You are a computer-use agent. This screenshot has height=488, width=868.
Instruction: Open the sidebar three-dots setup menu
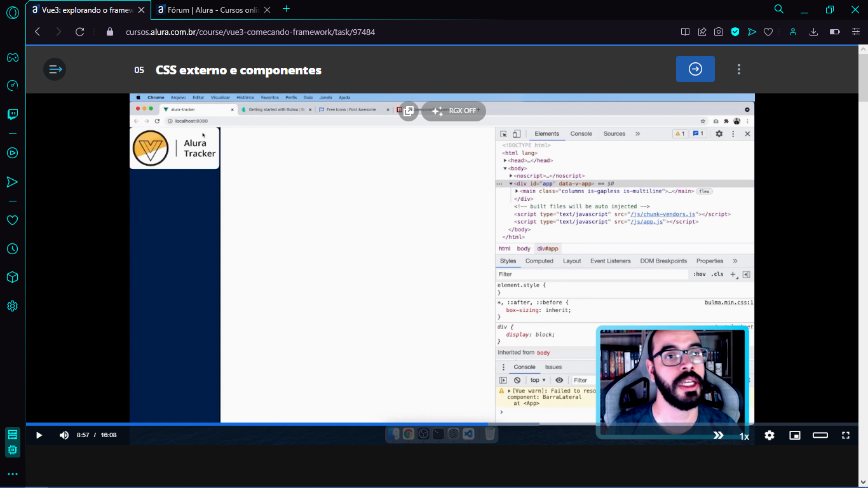12,474
